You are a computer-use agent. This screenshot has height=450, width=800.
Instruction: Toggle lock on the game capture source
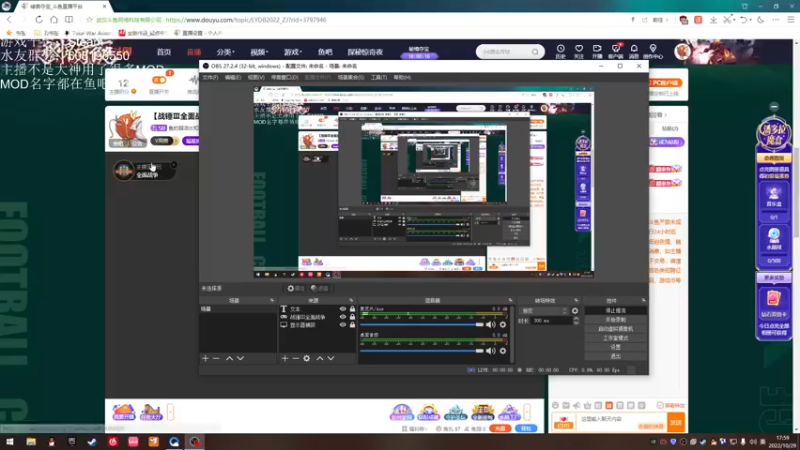(352, 317)
